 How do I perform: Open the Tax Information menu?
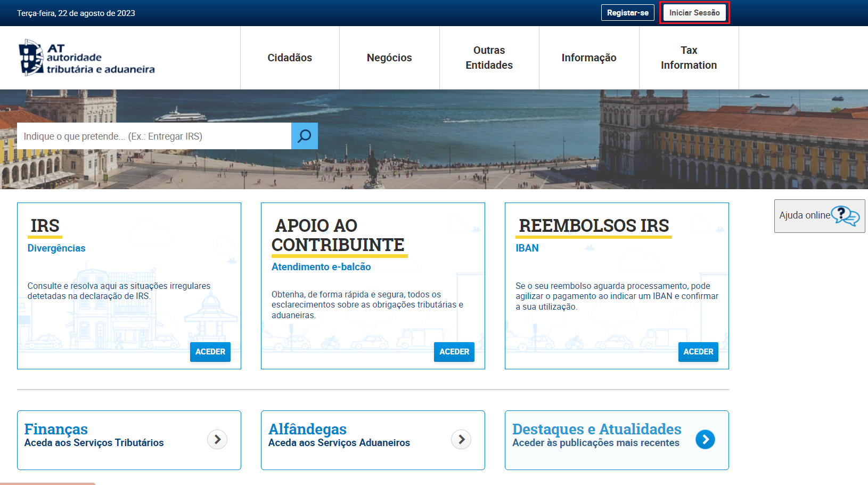(x=689, y=58)
